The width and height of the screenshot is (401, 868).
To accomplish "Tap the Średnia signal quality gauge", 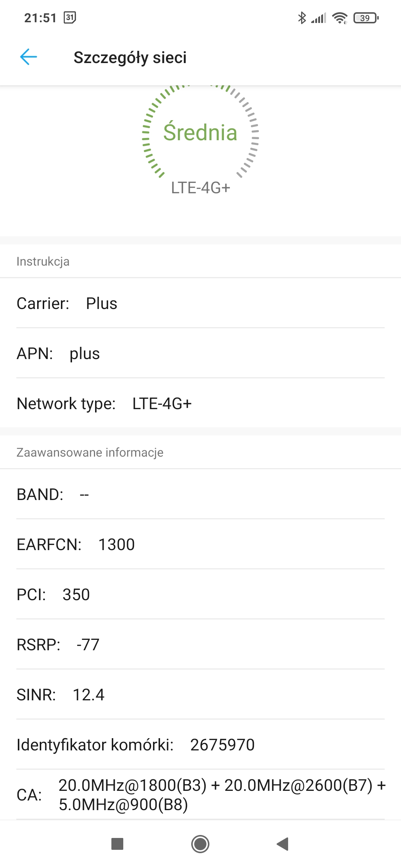I will (200, 133).
